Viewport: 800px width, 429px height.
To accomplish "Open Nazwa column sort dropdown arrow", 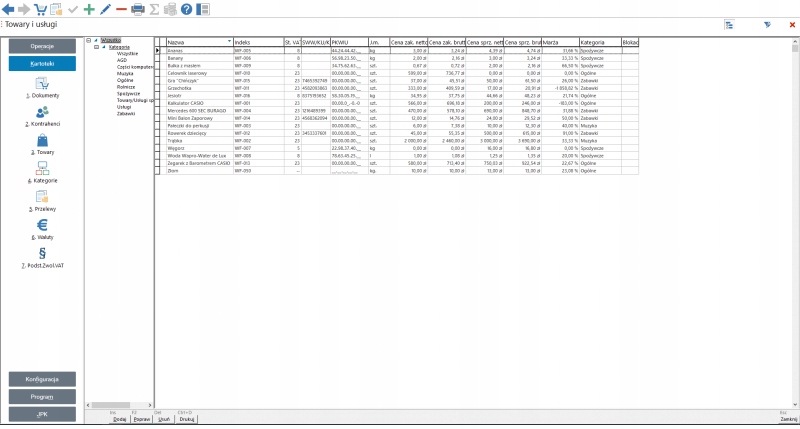I will pyautogui.click(x=228, y=42).
